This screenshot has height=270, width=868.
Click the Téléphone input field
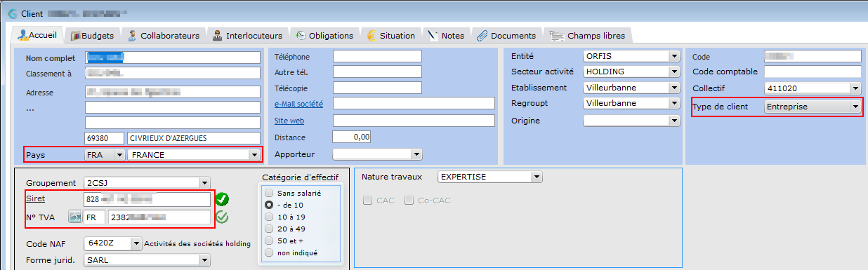pos(377,56)
